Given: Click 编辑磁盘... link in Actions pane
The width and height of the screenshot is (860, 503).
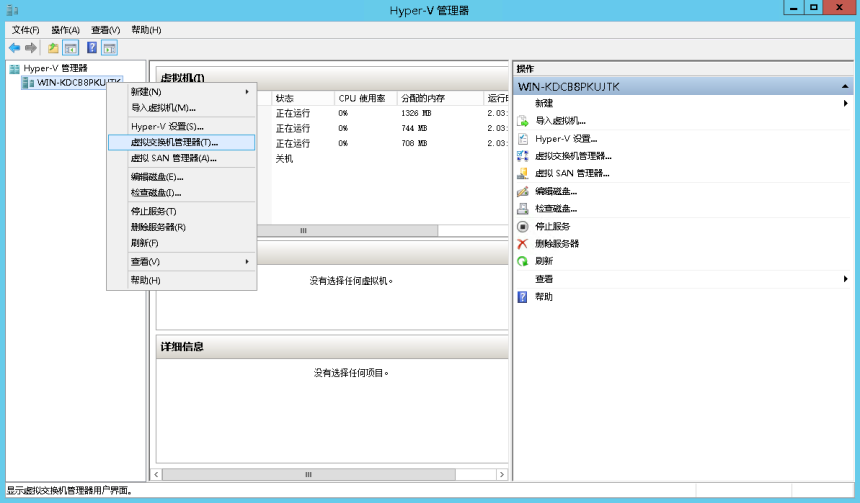Looking at the screenshot, I should point(556,191).
